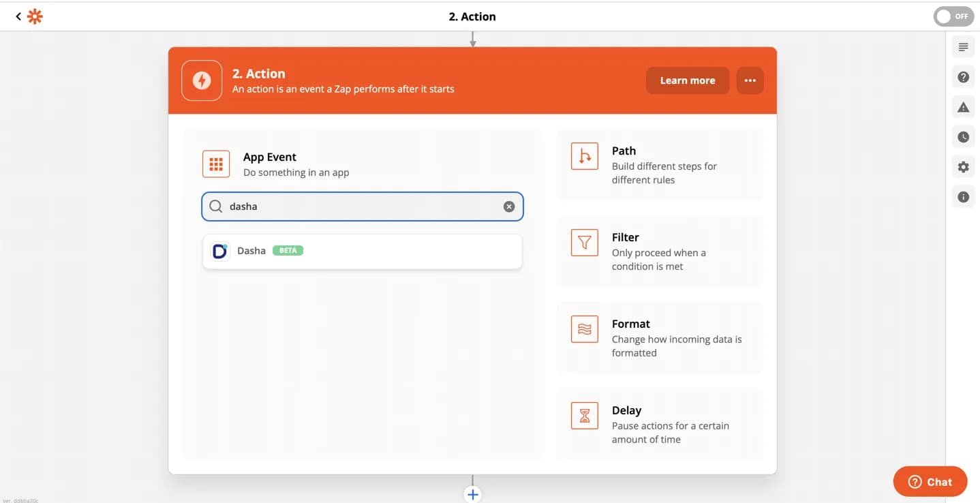Clear the dasha search text

coord(509,207)
